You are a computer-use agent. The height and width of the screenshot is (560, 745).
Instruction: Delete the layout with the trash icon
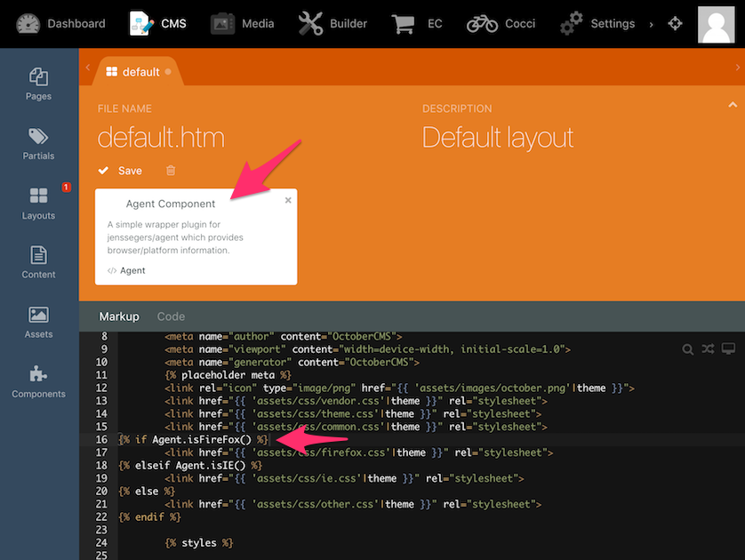171,171
